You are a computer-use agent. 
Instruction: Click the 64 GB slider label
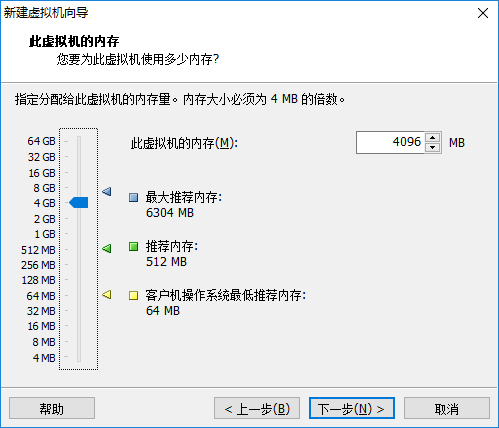[x=41, y=141]
